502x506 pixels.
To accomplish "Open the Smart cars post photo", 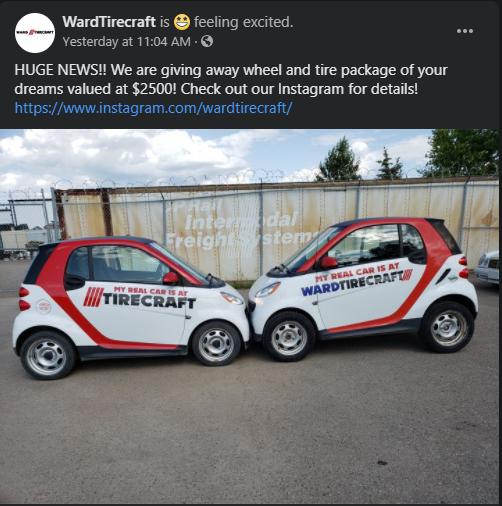I will click(249, 316).
